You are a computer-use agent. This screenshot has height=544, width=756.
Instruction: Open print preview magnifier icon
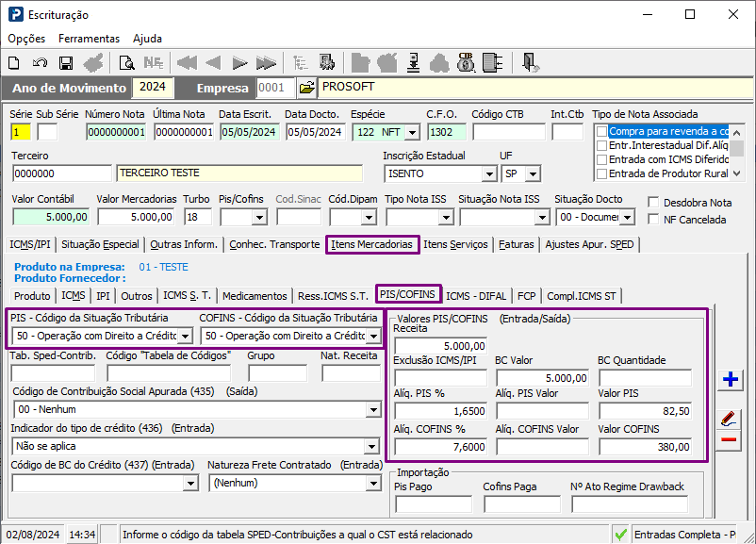click(126, 63)
